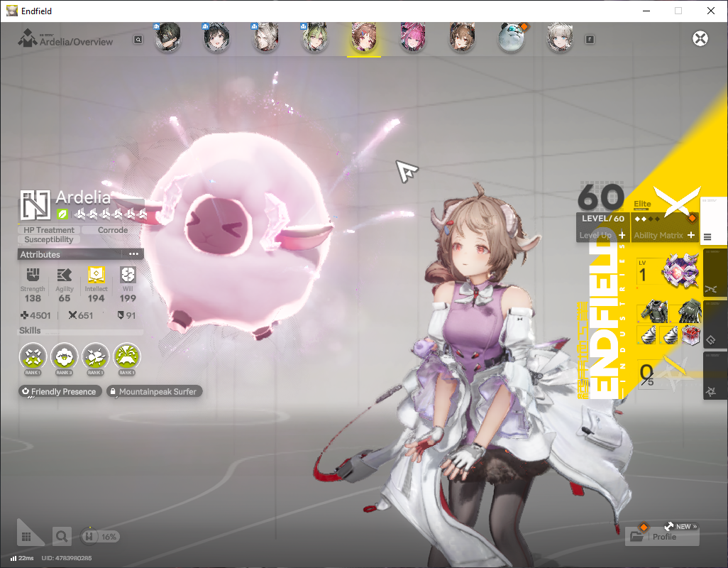This screenshot has height=568, width=728.
Task: Select the second black-haired character portrait
Action: coord(216,37)
